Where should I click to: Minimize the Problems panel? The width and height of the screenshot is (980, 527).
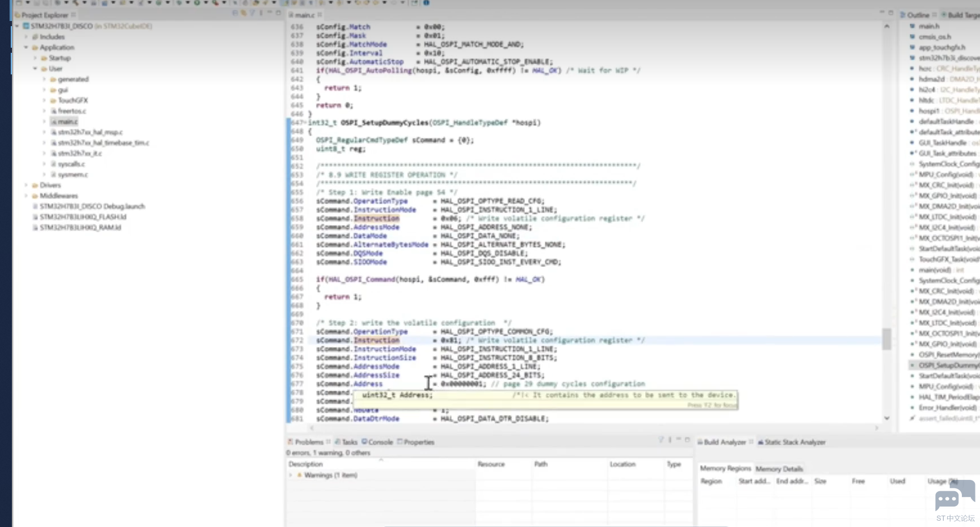679,440
